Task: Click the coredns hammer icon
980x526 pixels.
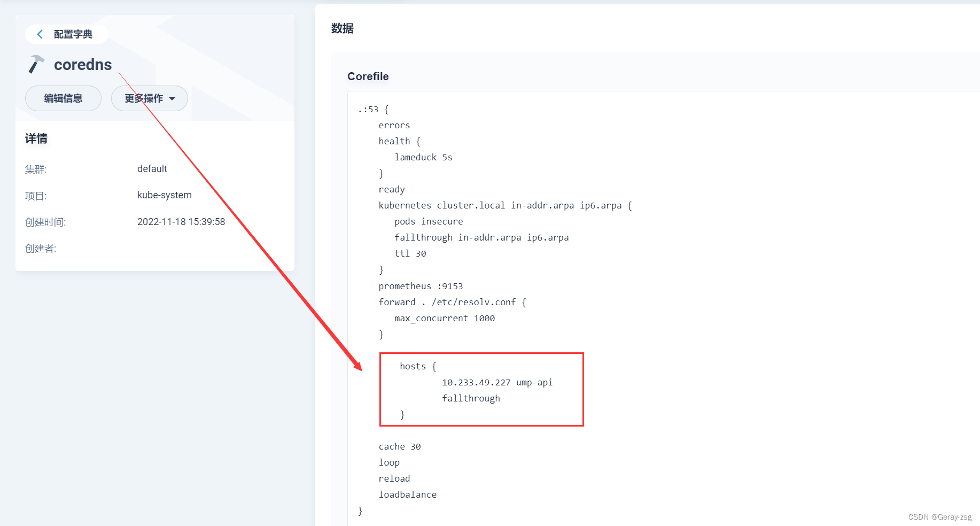Action: point(36,64)
